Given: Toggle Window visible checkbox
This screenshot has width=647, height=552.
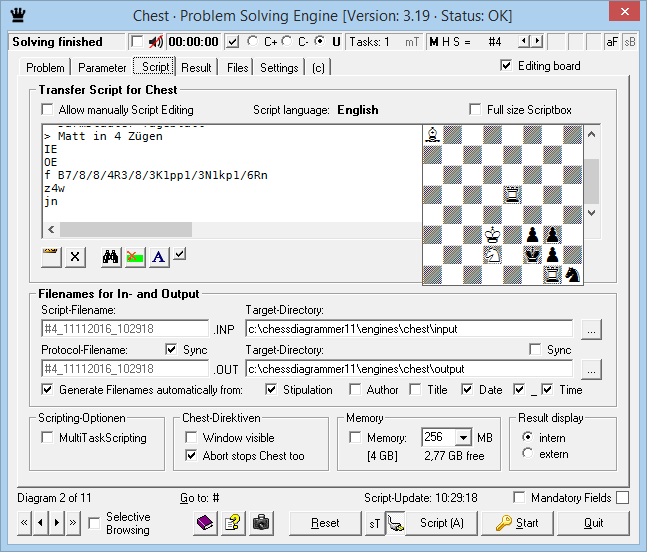Looking at the screenshot, I should 191,437.
